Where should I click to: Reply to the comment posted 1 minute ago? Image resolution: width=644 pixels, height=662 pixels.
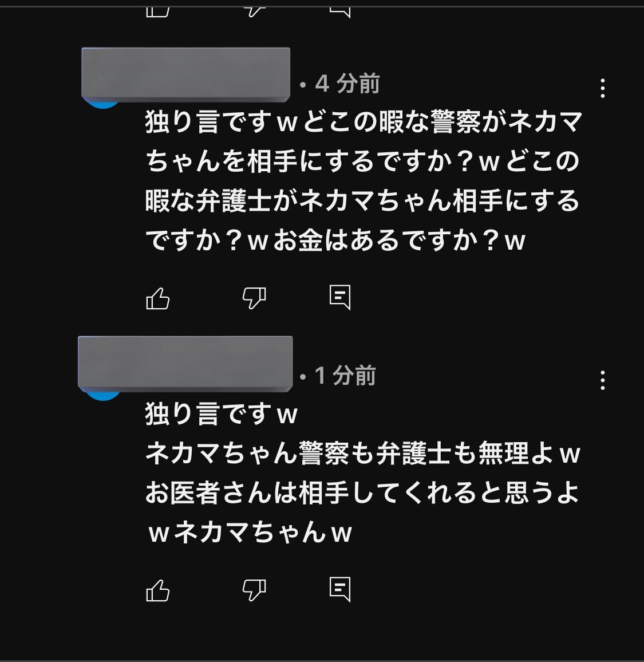340,589
